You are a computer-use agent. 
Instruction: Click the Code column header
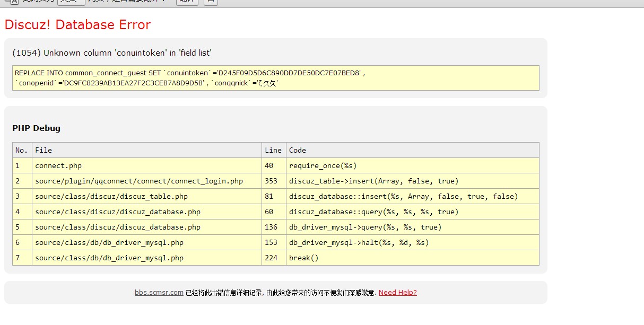[x=297, y=150]
